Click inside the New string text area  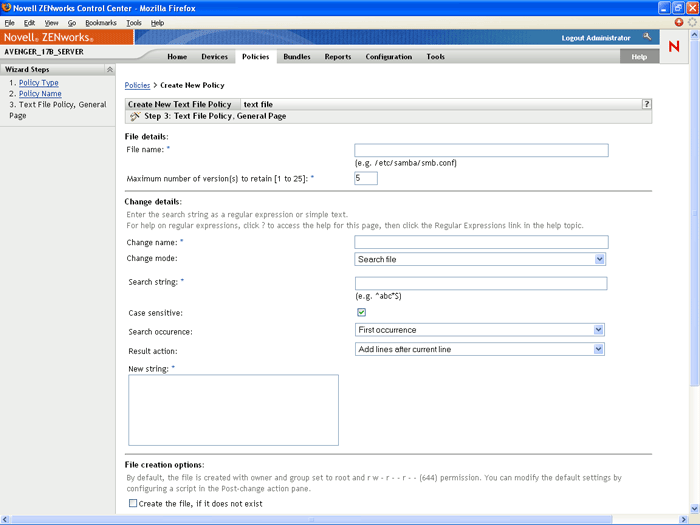tap(233, 410)
